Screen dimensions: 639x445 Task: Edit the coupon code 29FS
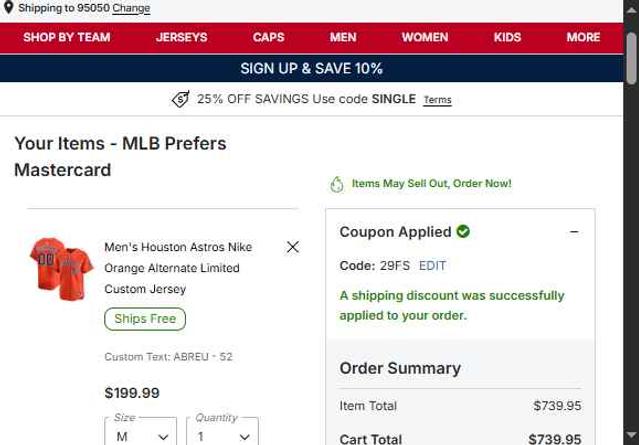click(x=432, y=266)
